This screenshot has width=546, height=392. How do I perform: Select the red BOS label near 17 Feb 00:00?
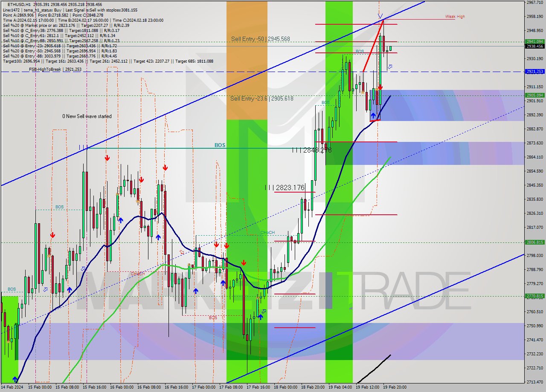pos(213,317)
